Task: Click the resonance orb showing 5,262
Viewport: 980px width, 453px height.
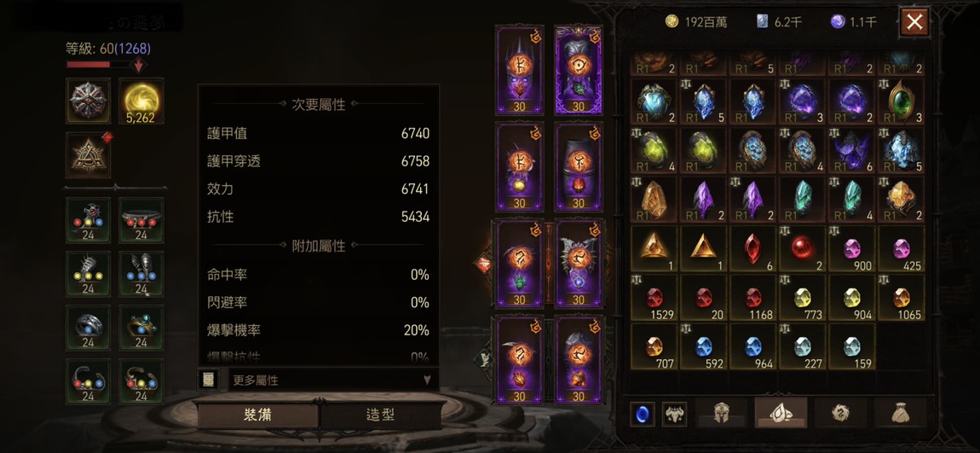Action: 141,102
